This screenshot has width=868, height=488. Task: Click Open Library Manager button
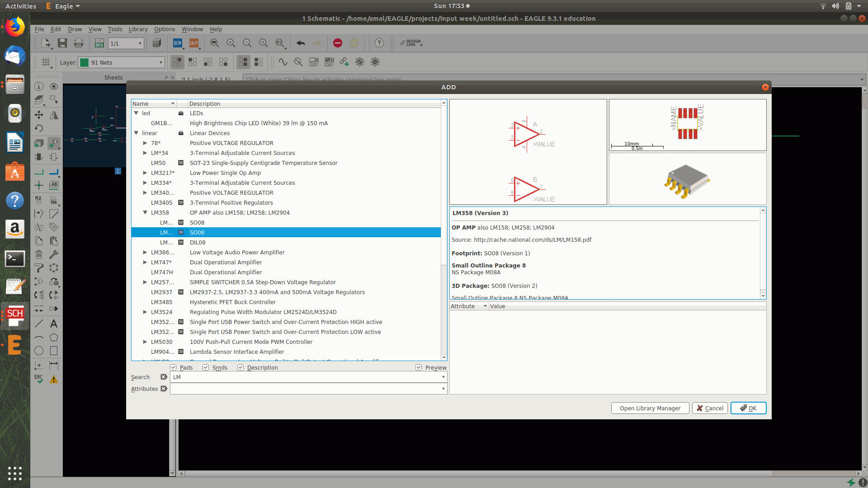pos(650,408)
